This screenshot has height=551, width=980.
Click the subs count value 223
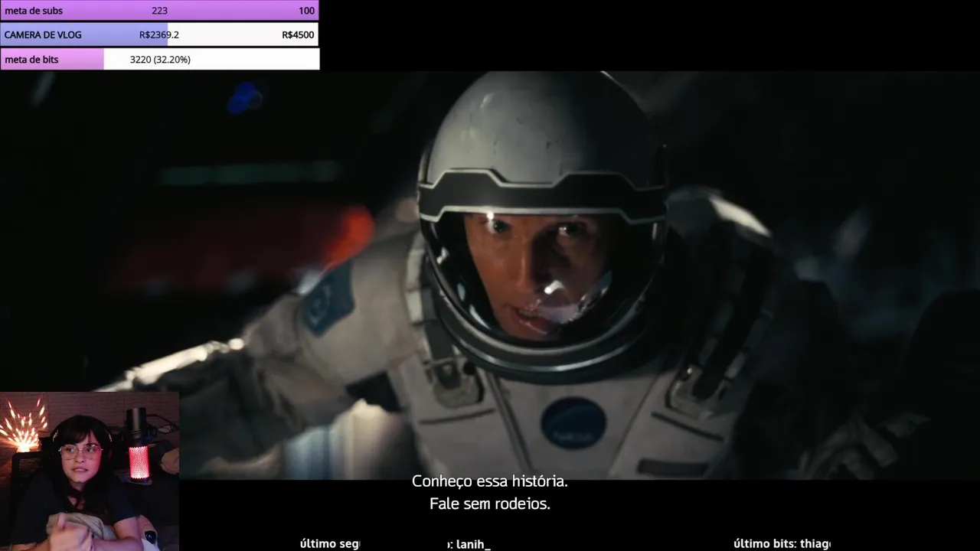159,11
